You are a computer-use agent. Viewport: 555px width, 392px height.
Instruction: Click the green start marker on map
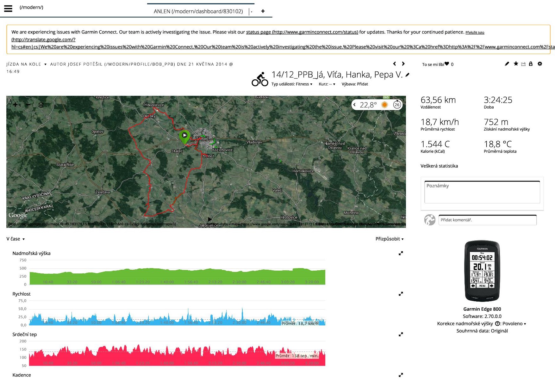(184, 136)
